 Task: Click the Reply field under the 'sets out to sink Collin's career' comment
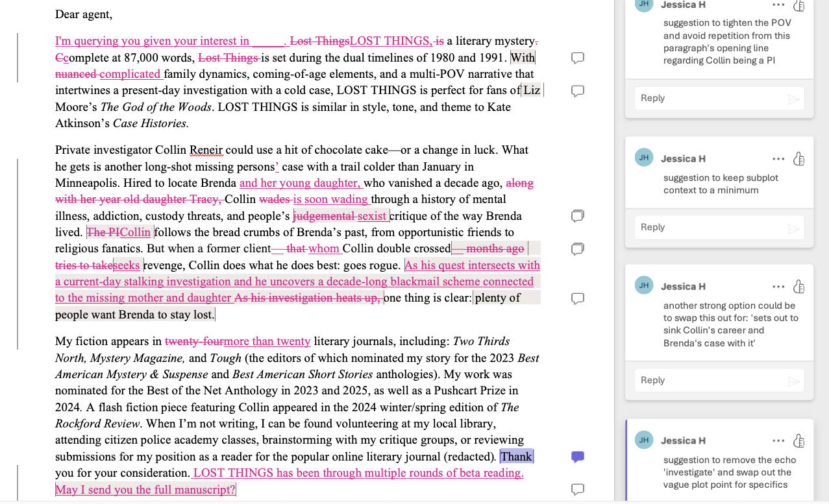[x=719, y=380]
